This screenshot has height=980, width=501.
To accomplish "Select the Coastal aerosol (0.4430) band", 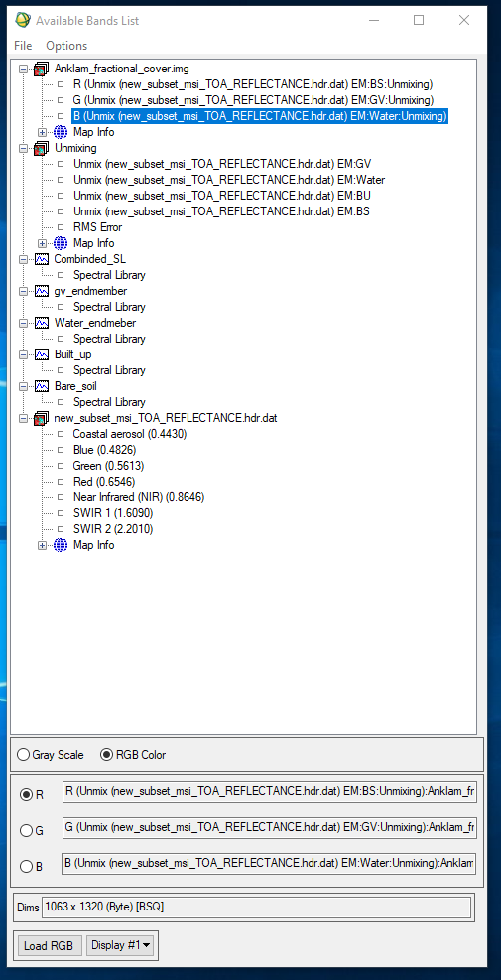I will (130, 434).
